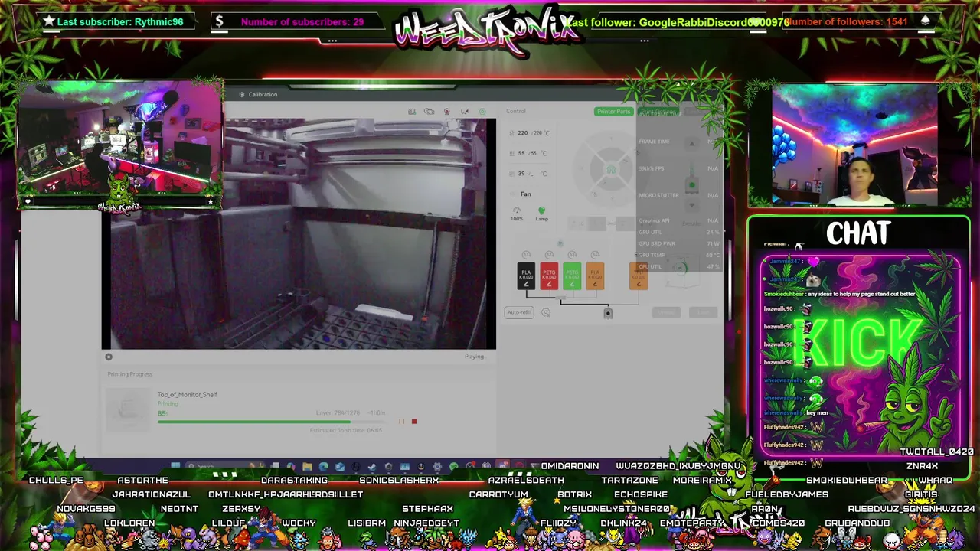Select red PETG slot A2

(549, 276)
